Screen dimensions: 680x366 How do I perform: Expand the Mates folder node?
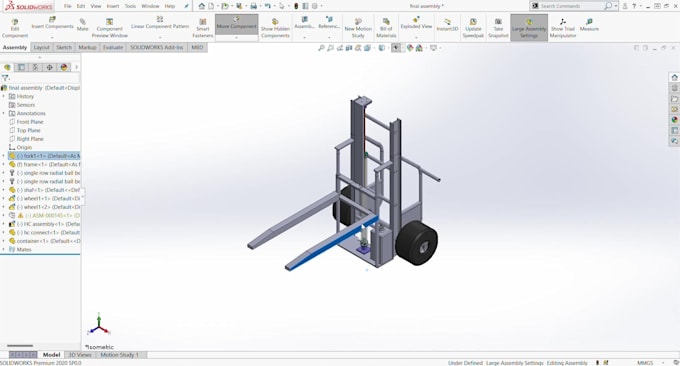pos(4,249)
